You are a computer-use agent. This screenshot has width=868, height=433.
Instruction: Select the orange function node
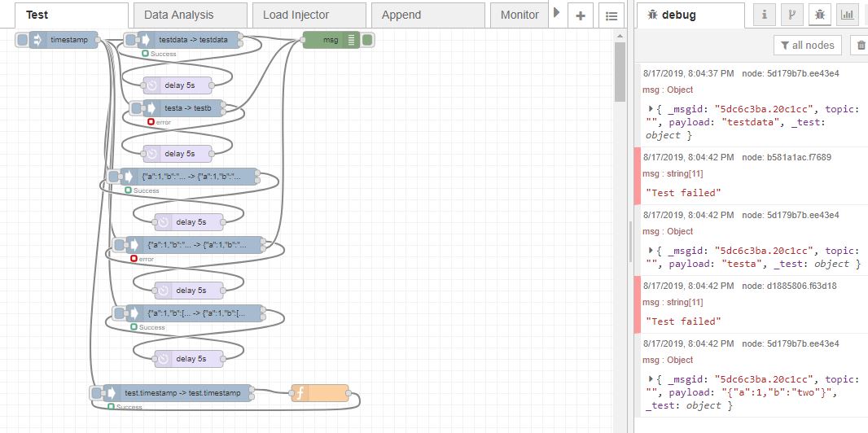[x=320, y=393]
